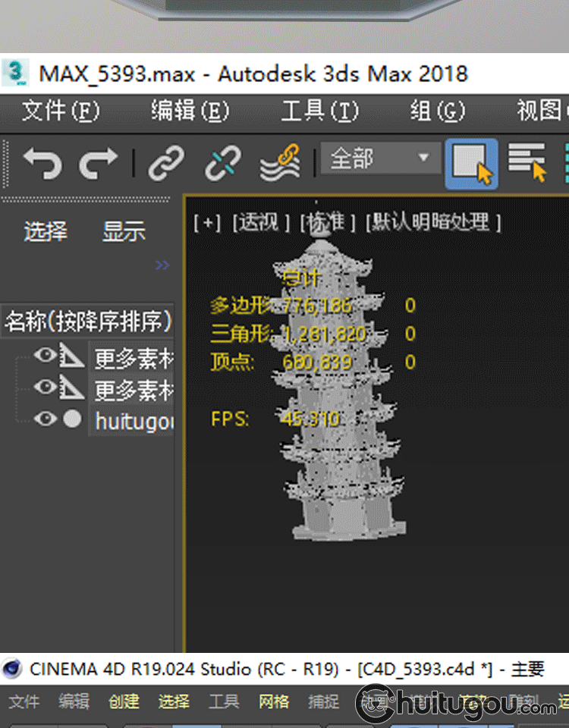Open the 网格 menu in Cinema 4D

point(274,701)
